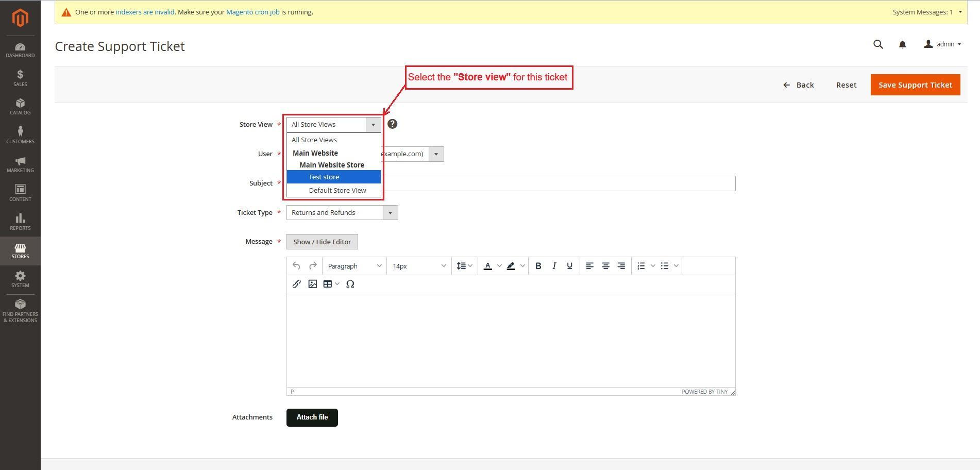The width and height of the screenshot is (980, 470).
Task: Click the Attach file button
Action: click(312, 417)
